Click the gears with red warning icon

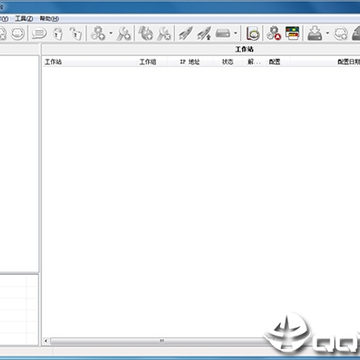pos(274,33)
